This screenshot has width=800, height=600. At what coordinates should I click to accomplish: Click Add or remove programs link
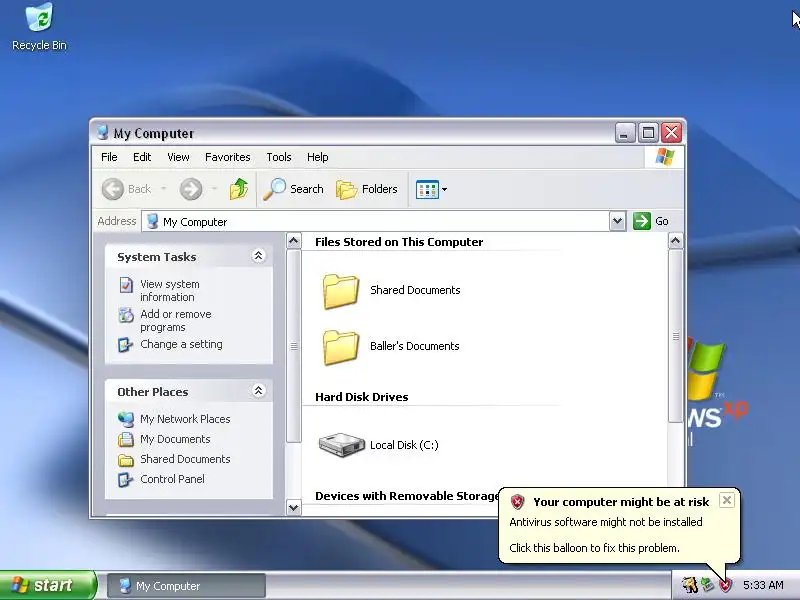click(x=176, y=321)
